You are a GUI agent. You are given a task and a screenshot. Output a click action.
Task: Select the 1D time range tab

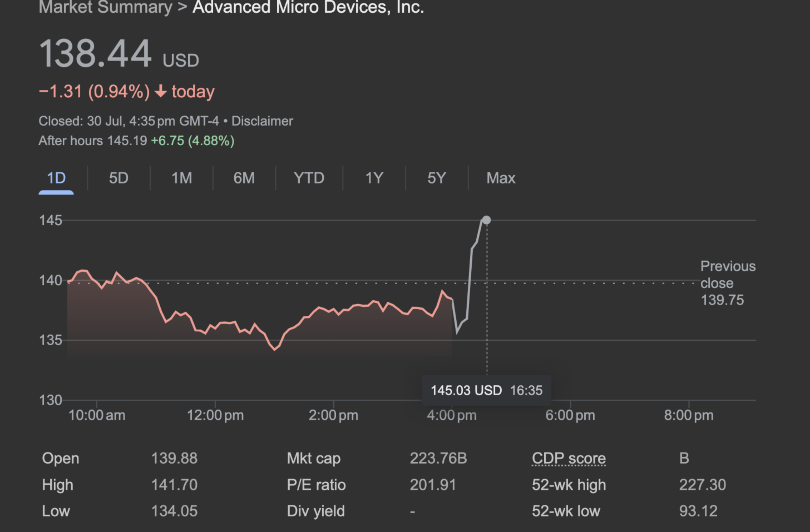[56, 178]
